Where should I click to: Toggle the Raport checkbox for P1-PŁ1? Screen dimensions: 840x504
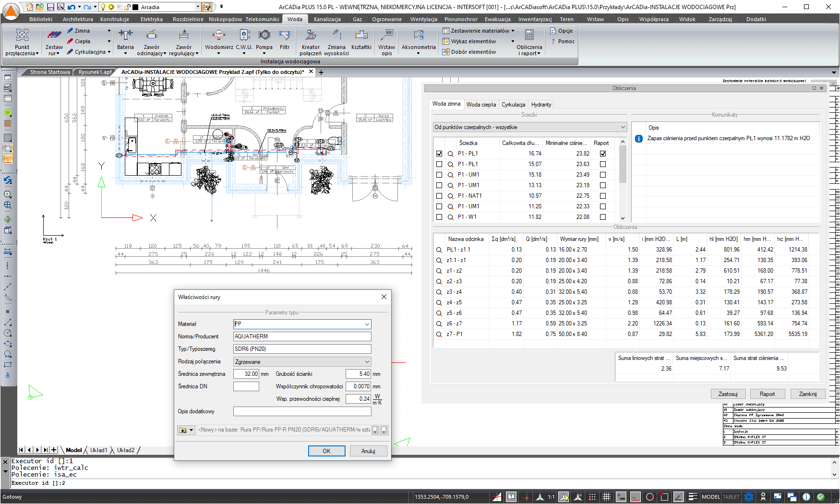click(603, 154)
